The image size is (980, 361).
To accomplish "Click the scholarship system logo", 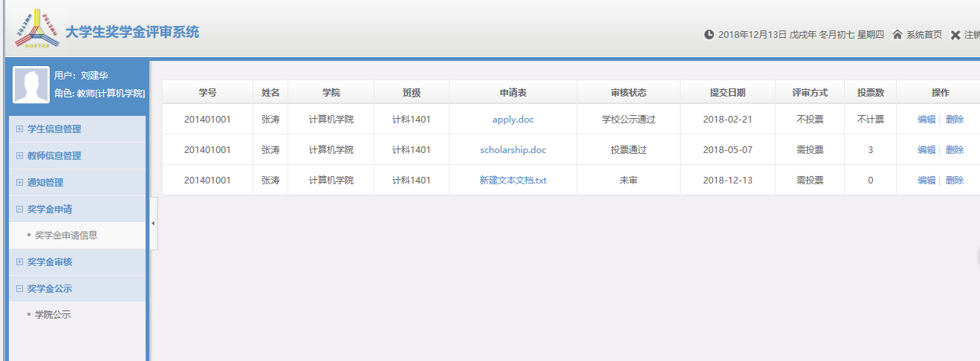I will [36, 30].
